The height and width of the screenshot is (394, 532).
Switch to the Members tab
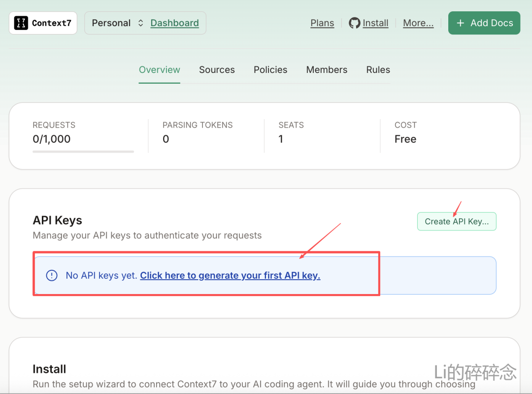(327, 70)
